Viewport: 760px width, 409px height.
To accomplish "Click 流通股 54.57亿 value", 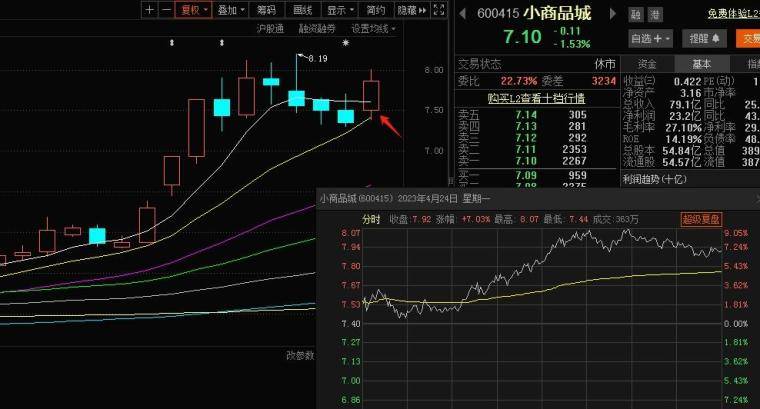I will (x=682, y=162).
